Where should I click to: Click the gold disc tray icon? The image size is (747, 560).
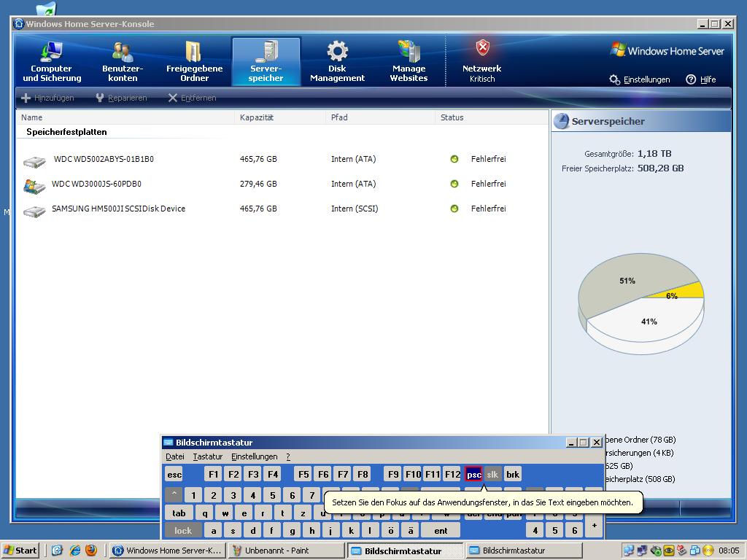tap(708, 551)
